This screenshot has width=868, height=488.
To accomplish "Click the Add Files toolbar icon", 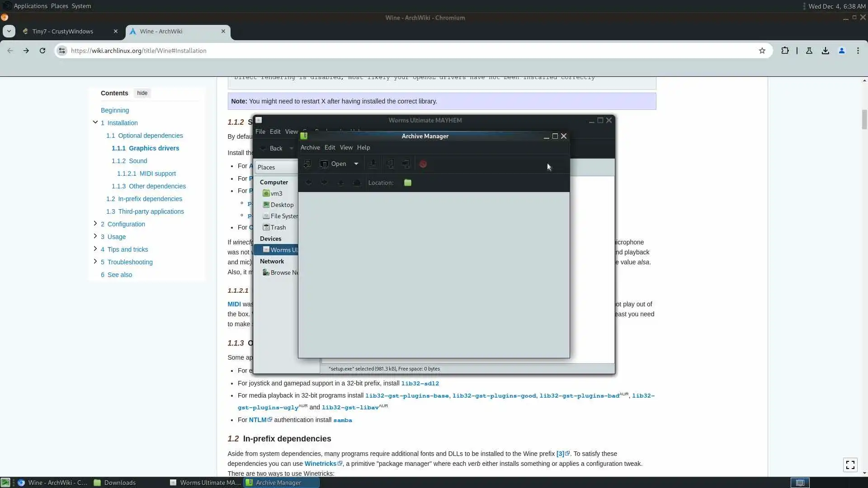I will [x=390, y=164].
